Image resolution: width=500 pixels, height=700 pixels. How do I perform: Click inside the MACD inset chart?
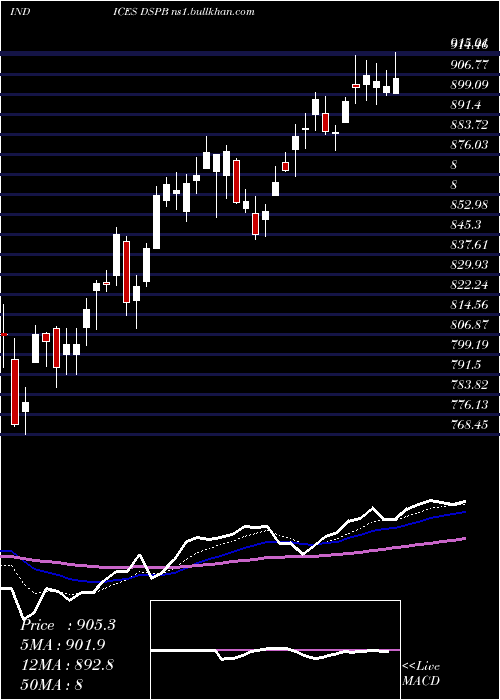[275, 650]
